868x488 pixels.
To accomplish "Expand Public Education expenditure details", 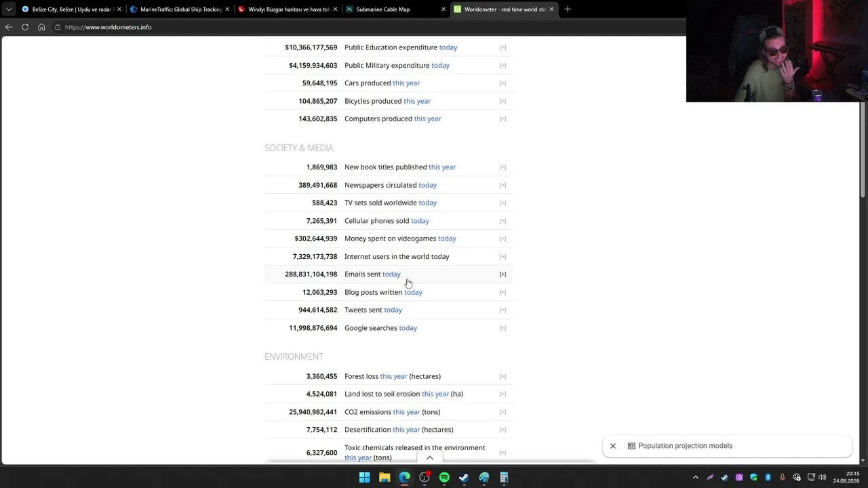I will pos(502,47).
